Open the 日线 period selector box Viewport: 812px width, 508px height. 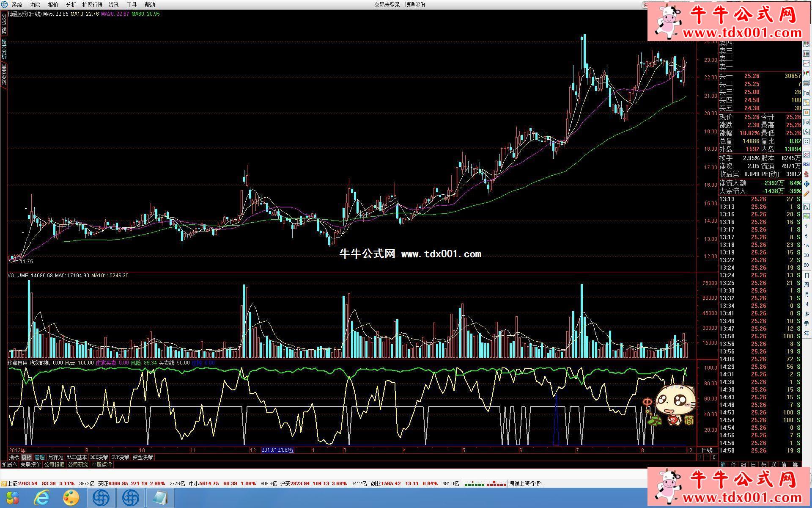point(707,450)
